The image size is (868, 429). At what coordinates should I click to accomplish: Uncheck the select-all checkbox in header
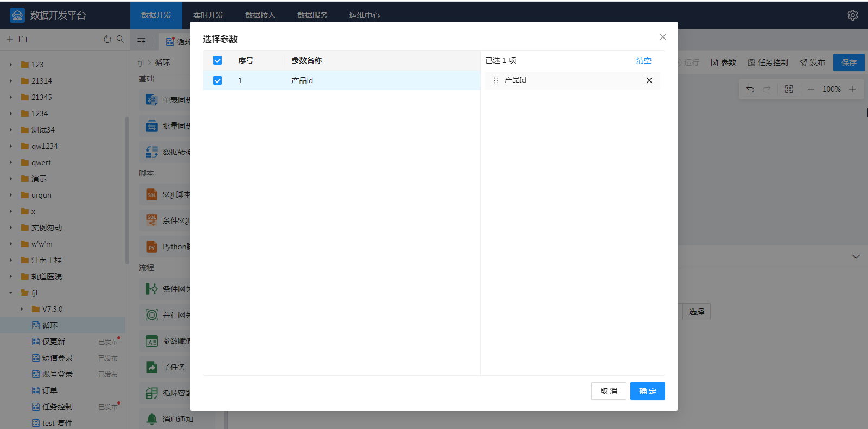(x=218, y=60)
